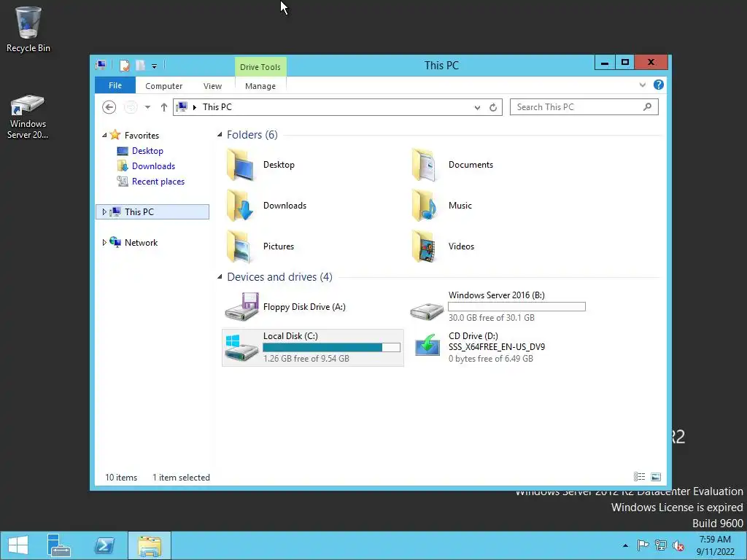The width and height of the screenshot is (747, 560).
Task: Go back with the Back arrow button
Action: 109,107
